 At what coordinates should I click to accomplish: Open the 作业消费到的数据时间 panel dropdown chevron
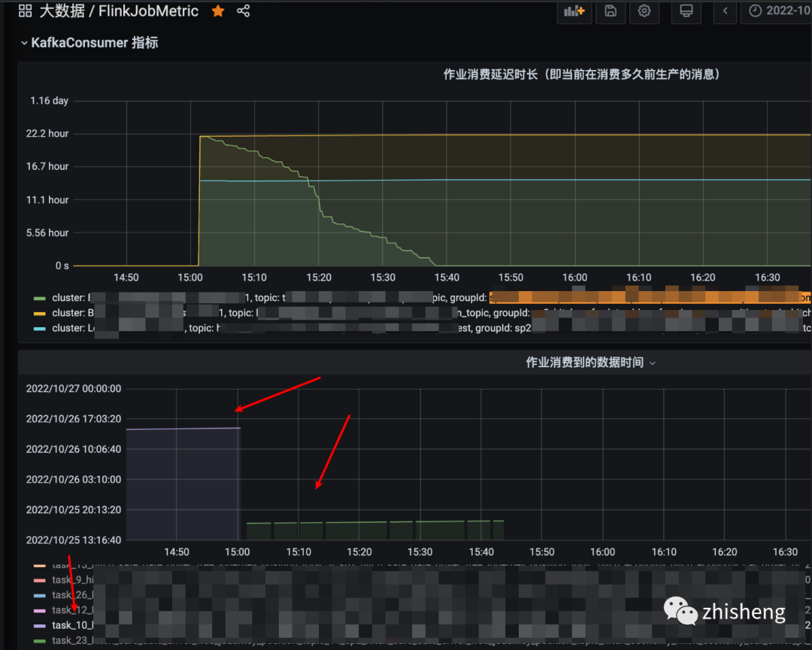pos(653,363)
